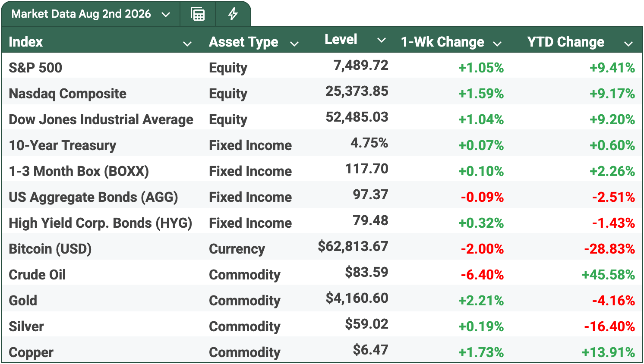Image resolution: width=644 pixels, height=364 pixels.
Task: Click the Index column header label
Action: pos(26,42)
